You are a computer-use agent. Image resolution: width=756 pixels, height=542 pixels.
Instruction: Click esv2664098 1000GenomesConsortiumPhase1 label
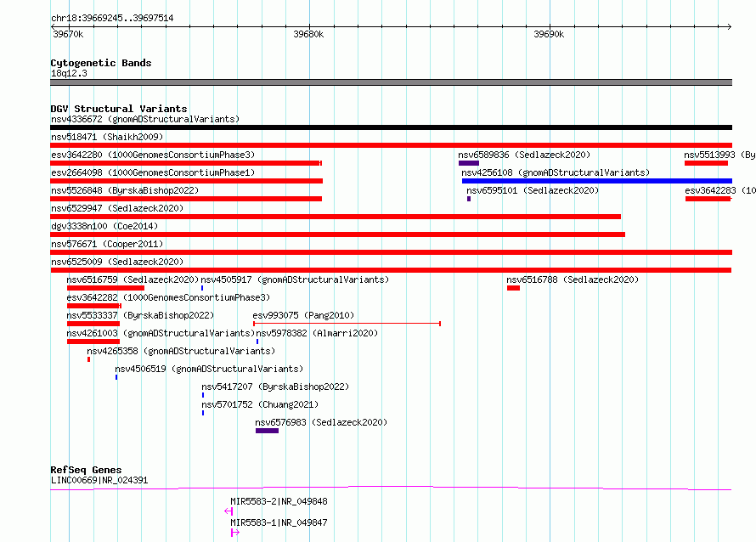(153, 172)
